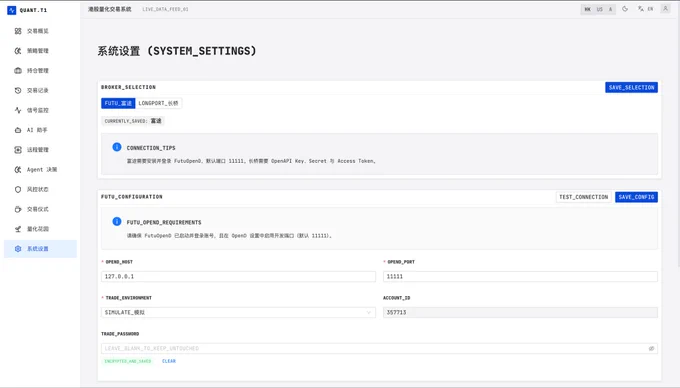This screenshot has width=680, height=388.
Task: Click the FUTU_OPEND_REQUIREMENTS info icon
Action: point(117,222)
